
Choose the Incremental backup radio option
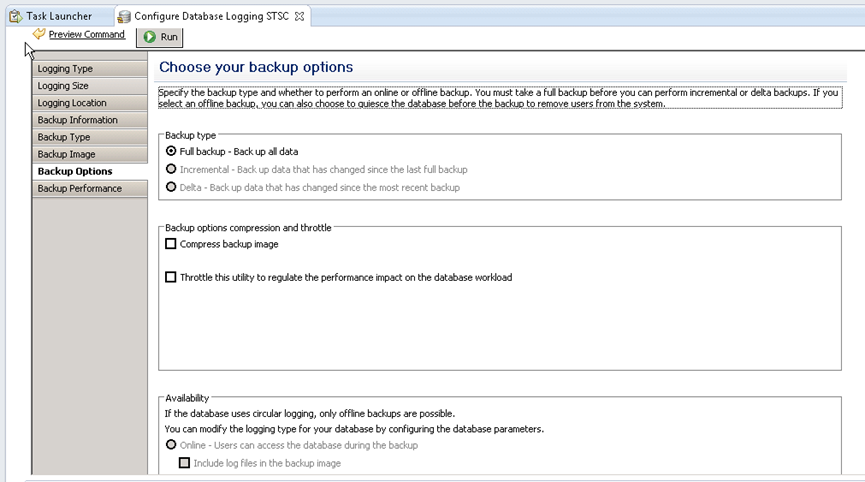[171, 169]
